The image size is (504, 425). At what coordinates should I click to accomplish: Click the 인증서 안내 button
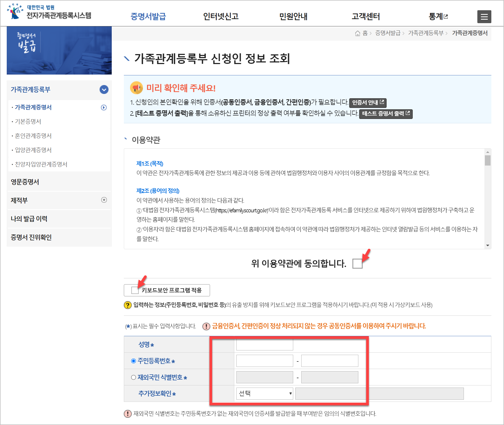click(368, 103)
